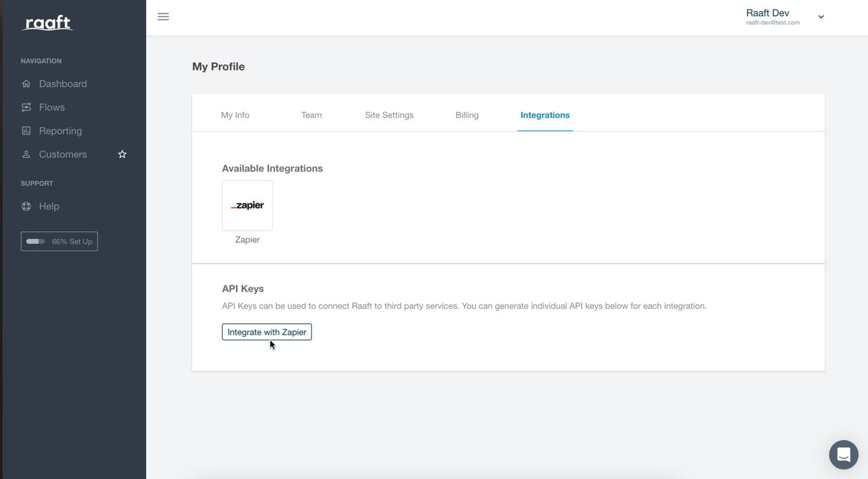Click the star icon beside Customers

click(x=122, y=154)
